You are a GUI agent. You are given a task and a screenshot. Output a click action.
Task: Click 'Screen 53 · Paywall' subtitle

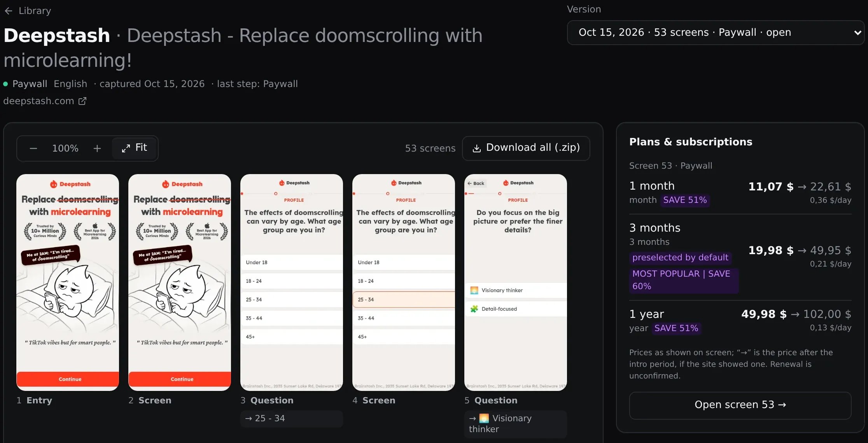click(x=671, y=166)
